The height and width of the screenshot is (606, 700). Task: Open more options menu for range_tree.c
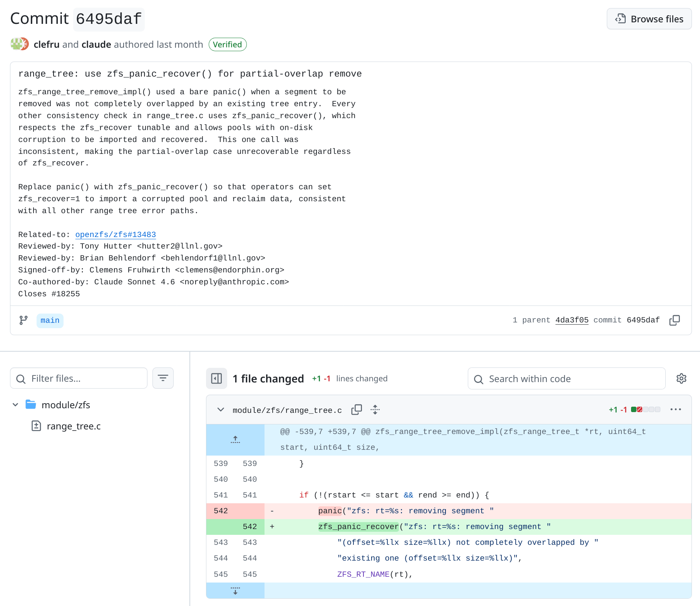pyautogui.click(x=675, y=410)
